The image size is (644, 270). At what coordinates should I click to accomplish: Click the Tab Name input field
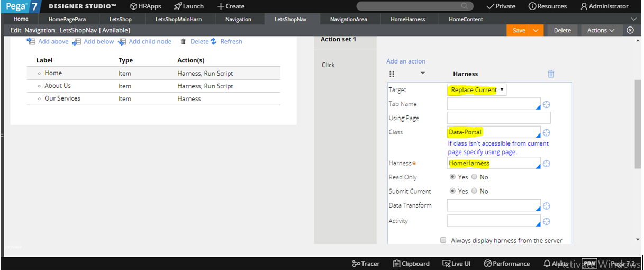[x=494, y=104]
